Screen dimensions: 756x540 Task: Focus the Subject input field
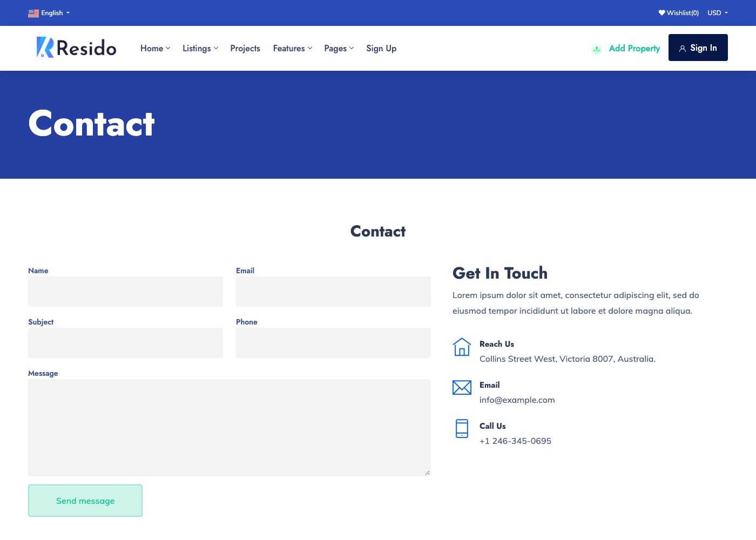click(125, 343)
